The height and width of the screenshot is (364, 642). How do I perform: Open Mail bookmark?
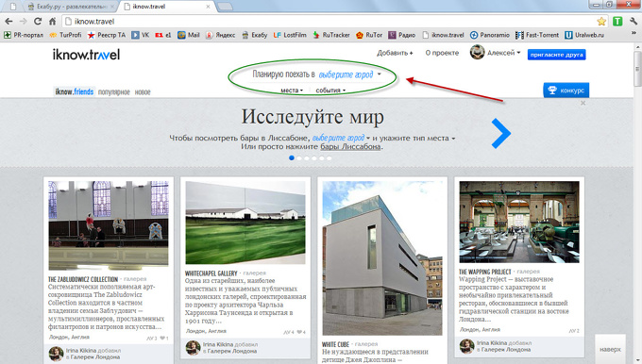pyautogui.click(x=189, y=35)
